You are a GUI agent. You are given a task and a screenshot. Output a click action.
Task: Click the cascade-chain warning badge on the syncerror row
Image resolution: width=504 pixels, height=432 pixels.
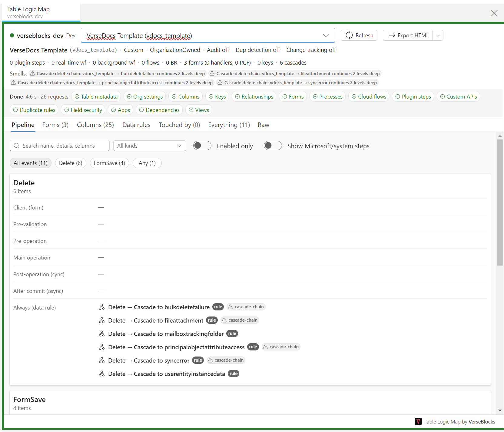(226, 360)
